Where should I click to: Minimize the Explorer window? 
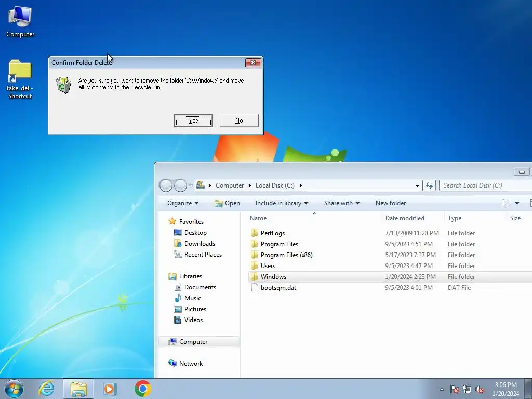[522, 171]
